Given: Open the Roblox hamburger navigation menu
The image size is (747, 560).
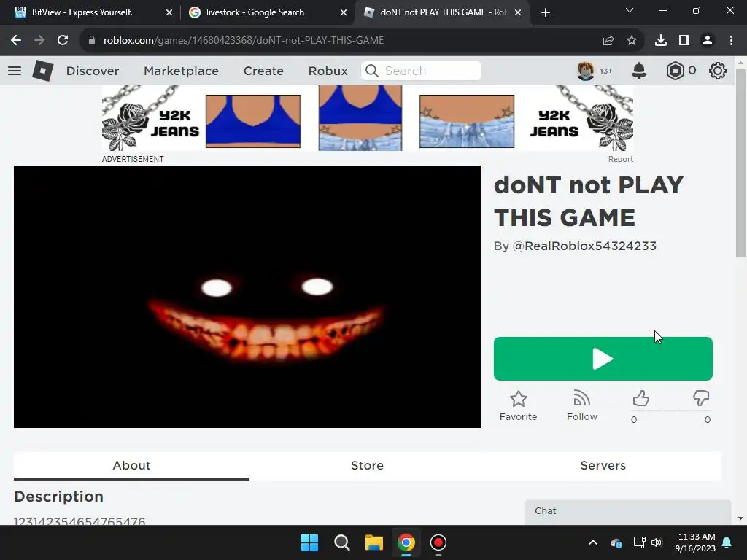Looking at the screenshot, I should (x=15, y=71).
